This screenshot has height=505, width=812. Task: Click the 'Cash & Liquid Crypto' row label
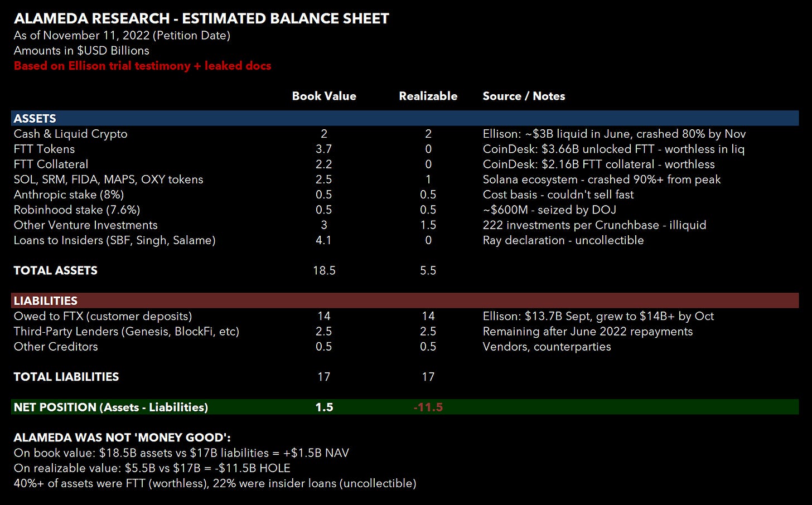[70, 134]
